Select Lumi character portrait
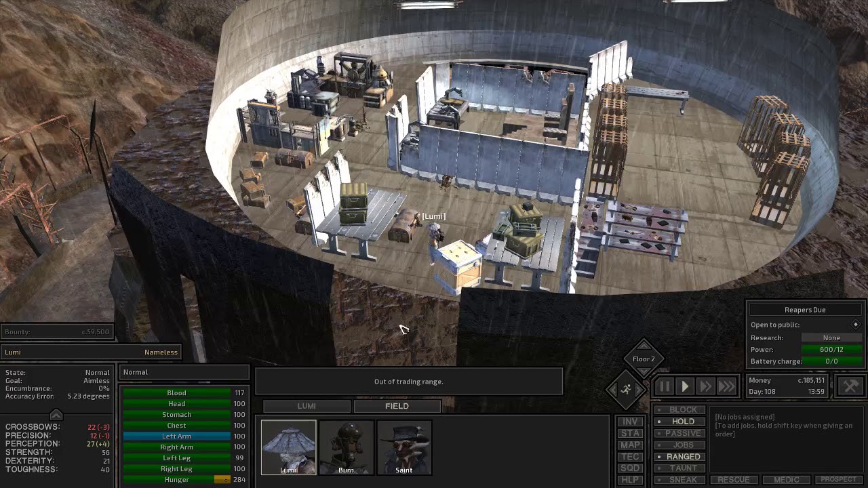Image resolution: width=868 pixels, height=488 pixels. (x=288, y=447)
